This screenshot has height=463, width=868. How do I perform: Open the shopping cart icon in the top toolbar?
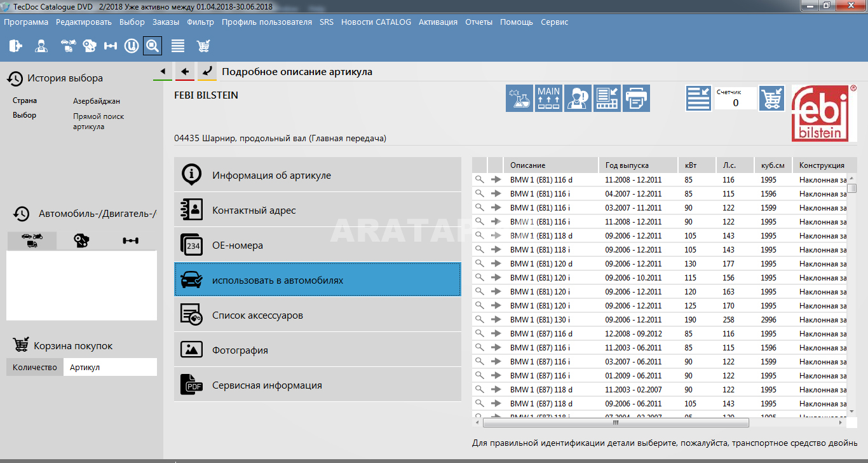pos(203,46)
